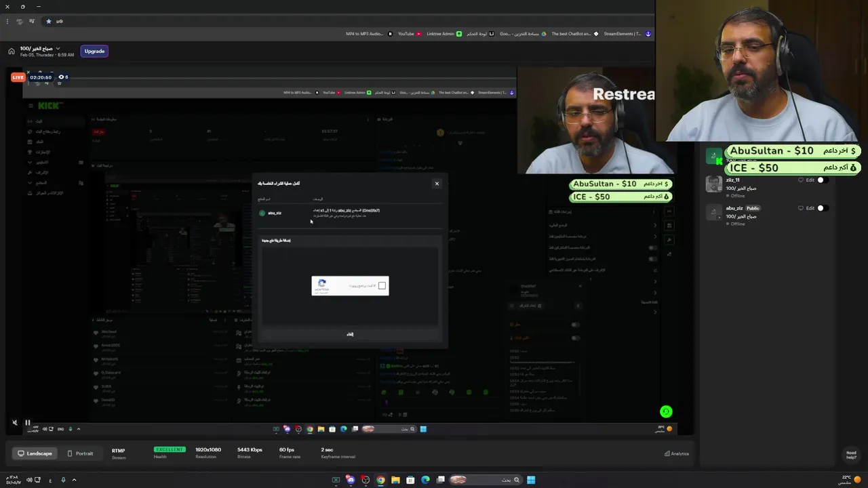Open the Windows Start button
Image resolution: width=868 pixels, height=488 pixels.
[531, 480]
